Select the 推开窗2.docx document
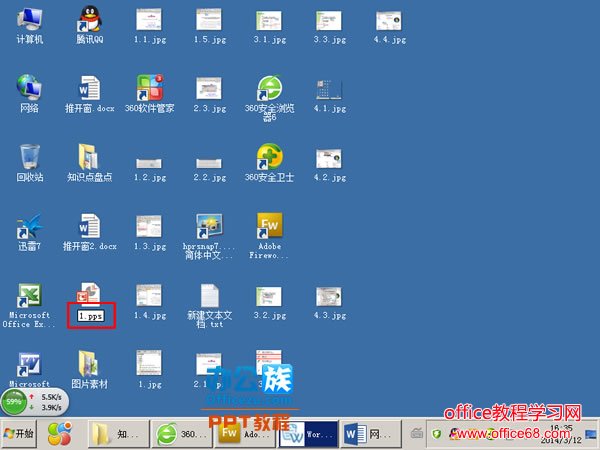 (90, 232)
